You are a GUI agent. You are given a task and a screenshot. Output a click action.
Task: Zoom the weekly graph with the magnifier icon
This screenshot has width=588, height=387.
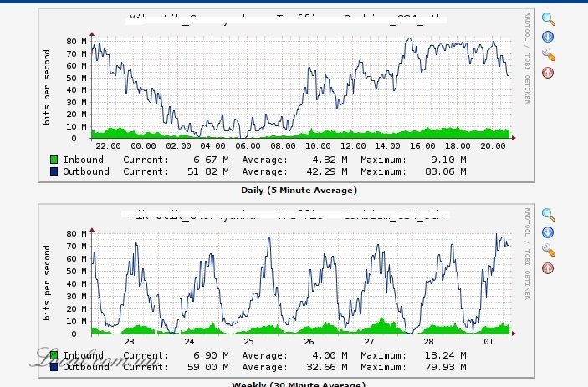coord(548,215)
